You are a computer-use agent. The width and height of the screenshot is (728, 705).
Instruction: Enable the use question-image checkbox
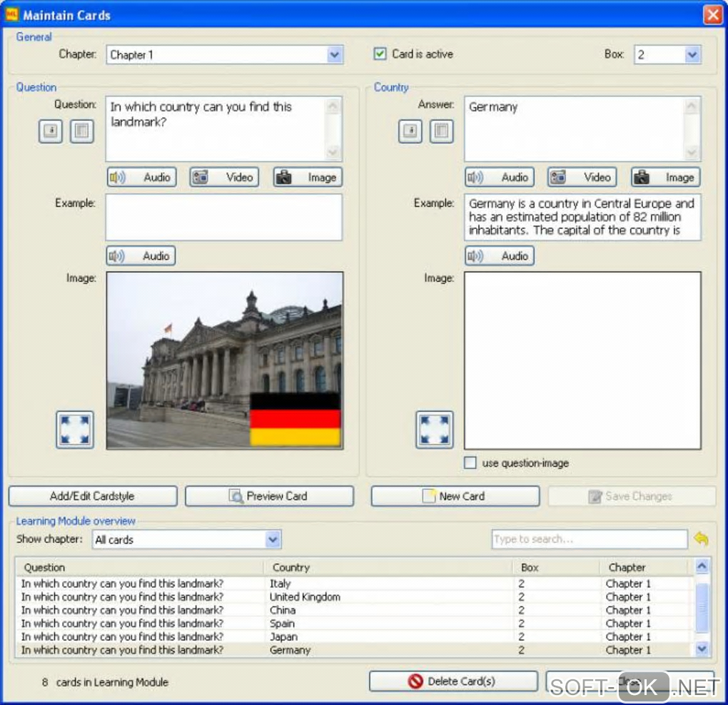pyautogui.click(x=470, y=463)
